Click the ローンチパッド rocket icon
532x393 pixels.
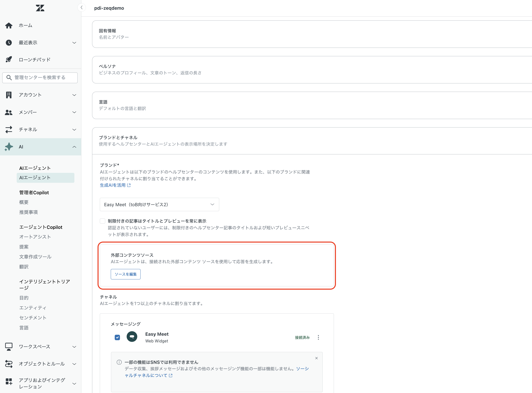pos(9,60)
